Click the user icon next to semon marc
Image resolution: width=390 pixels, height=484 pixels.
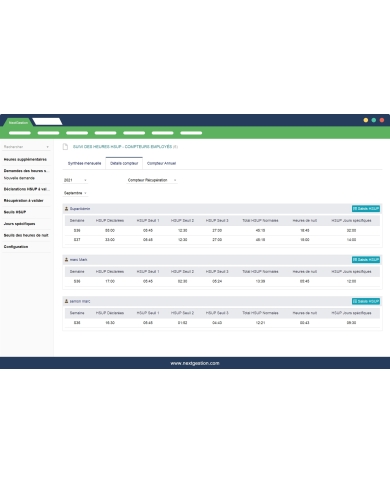click(x=66, y=301)
